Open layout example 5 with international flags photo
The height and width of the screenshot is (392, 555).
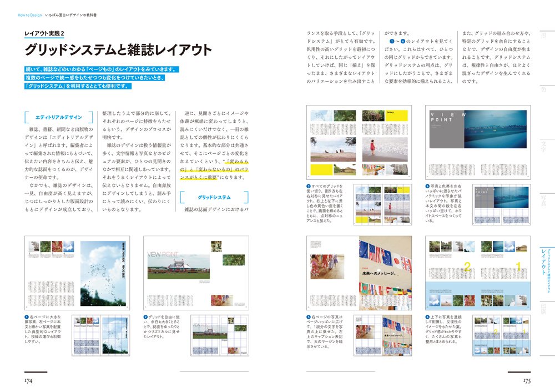tap(359, 273)
